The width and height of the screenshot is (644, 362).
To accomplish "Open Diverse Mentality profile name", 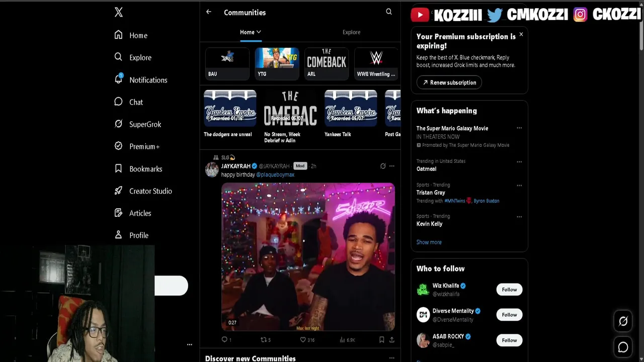I will click(x=453, y=311).
